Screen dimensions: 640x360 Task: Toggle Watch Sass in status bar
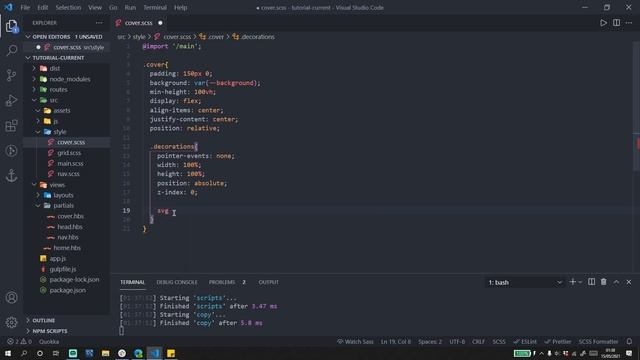[x=355, y=342]
